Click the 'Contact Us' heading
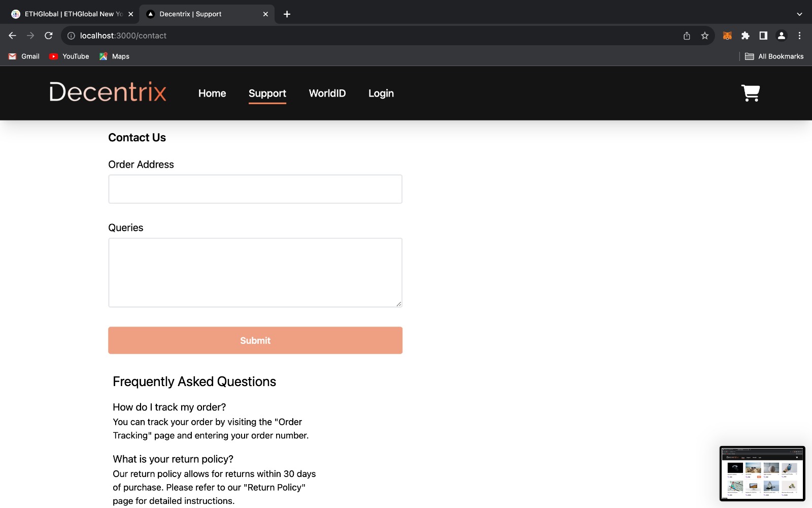Viewport: 812px width, 508px height. pos(137,138)
